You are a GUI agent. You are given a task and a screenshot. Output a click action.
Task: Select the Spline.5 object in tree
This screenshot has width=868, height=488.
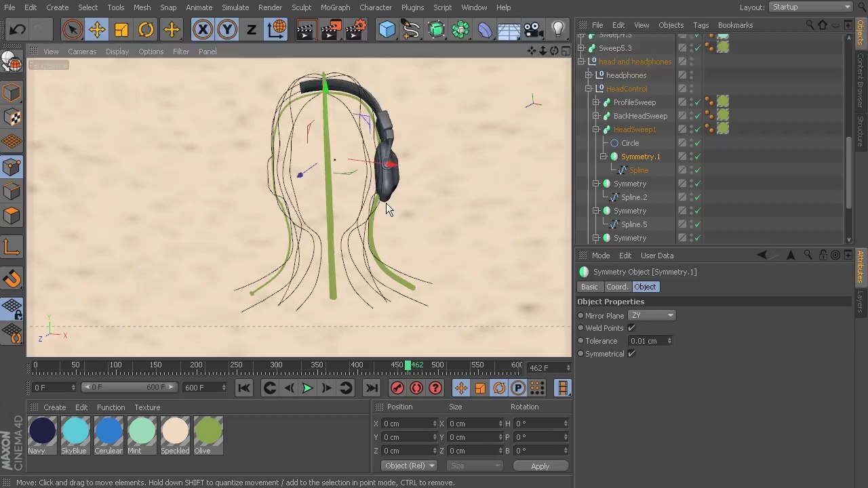(633, 224)
